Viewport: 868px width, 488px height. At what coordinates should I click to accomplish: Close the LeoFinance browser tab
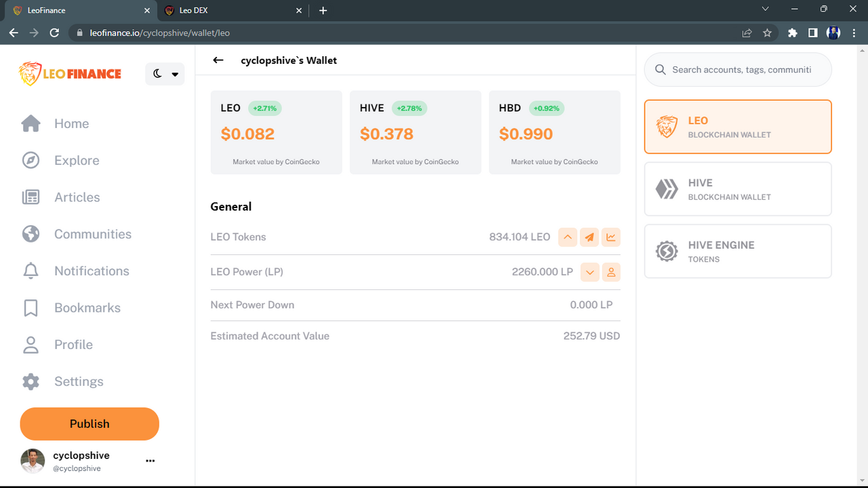[x=148, y=10]
